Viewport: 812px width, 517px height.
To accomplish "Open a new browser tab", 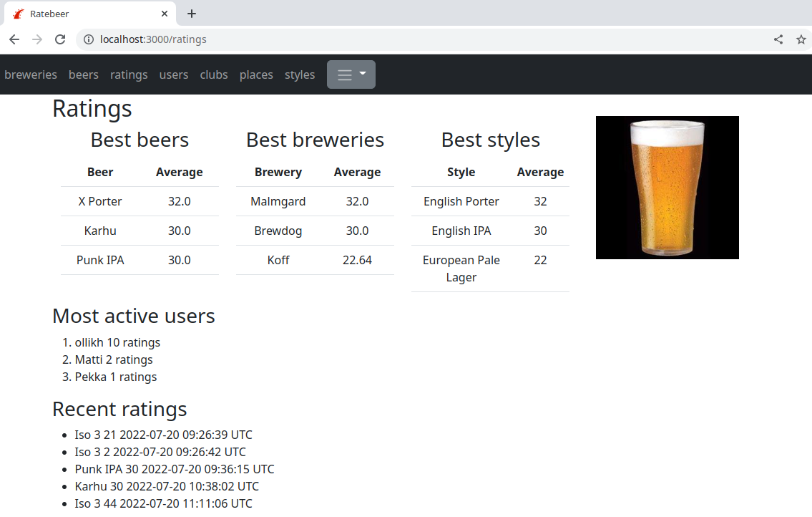I will pyautogui.click(x=192, y=14).
